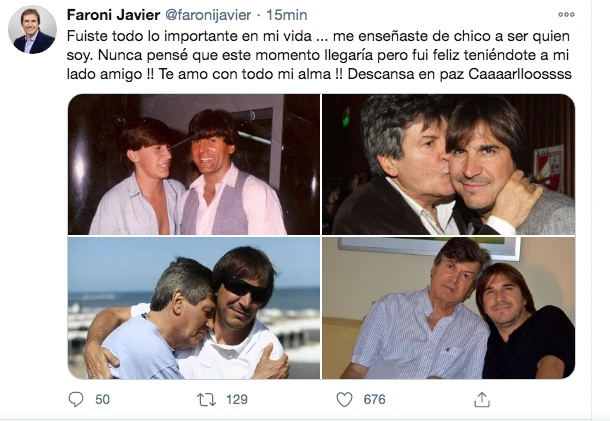
Task: Open the top-right photo showing a cheek kiss
Action: [448, 165]
